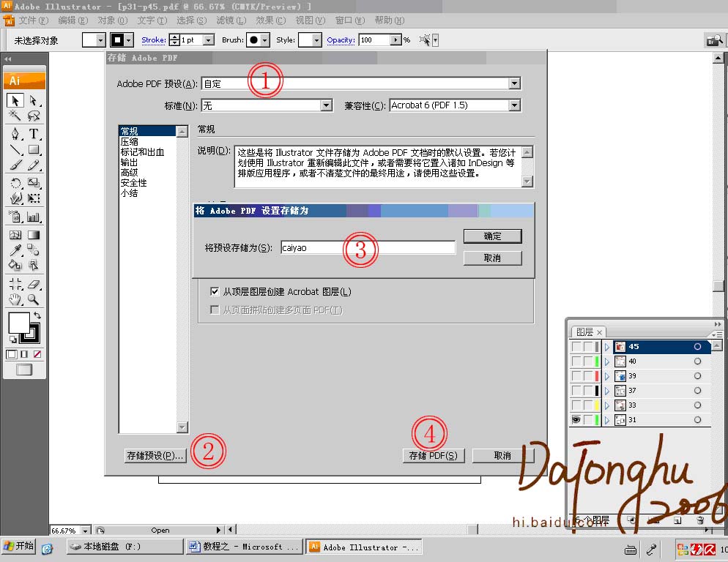Click 取消 in the 存储 Adobe PDF dialog
Image resolution: width=728 pixels, height=562 pixels.
[503, 456]
